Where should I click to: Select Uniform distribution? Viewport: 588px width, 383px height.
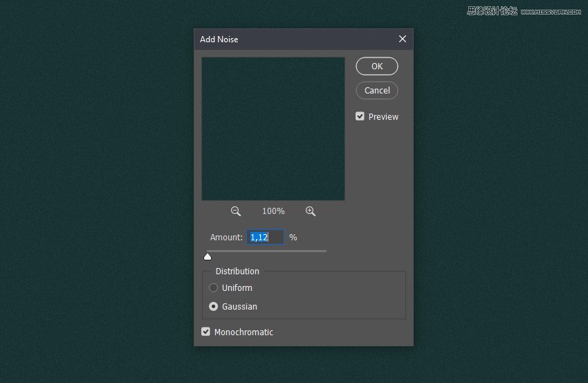(214, 288)
